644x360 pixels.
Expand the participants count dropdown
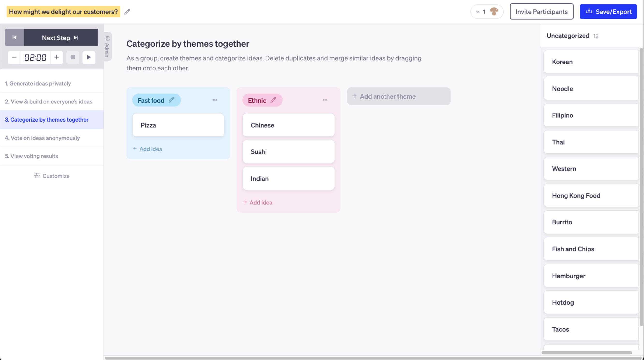point(478,12)
